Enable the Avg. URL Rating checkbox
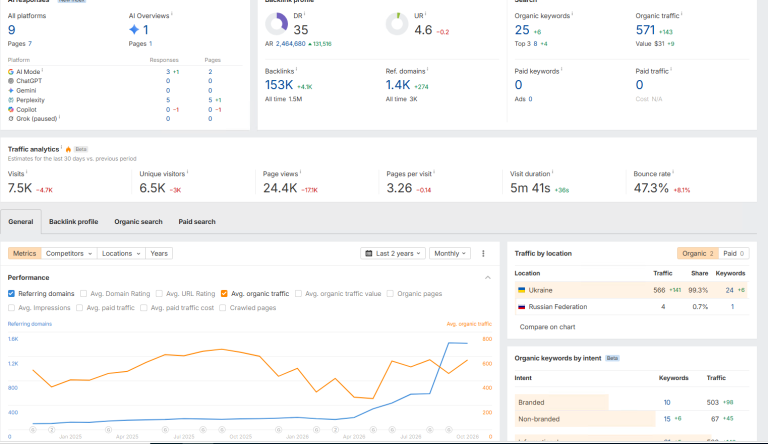 pos(159,294)
